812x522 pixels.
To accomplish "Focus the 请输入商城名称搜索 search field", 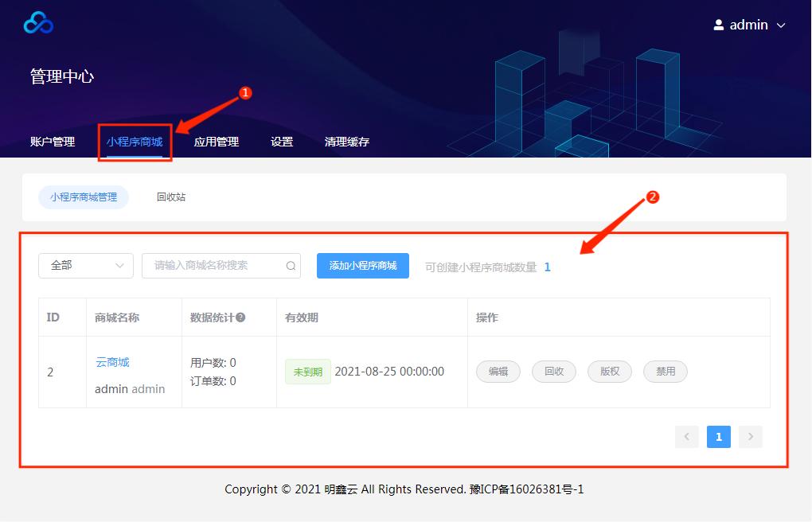I will click(221, 265).
